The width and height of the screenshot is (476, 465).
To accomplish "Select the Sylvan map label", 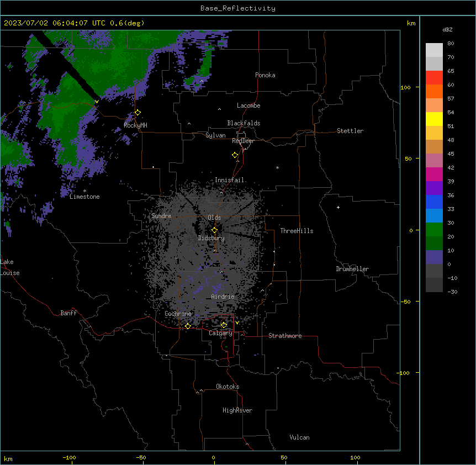I will (215, 135).
